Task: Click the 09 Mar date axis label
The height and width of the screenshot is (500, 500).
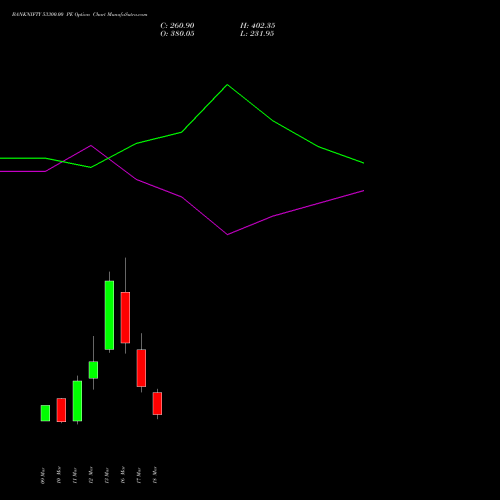Action: (x=43, y=475)
